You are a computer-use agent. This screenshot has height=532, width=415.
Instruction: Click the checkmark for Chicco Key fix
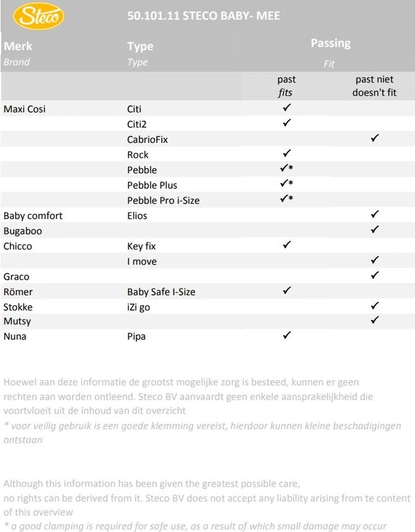click(286, 245)
